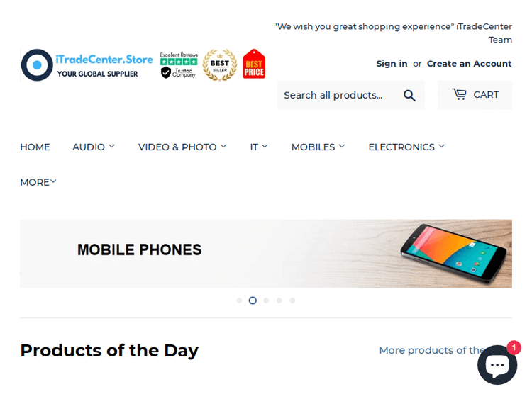Click the iTradeCenter.Store logo
Image resolution: width=532 pixels, height=399 pixels.
[x=87, y=65]
